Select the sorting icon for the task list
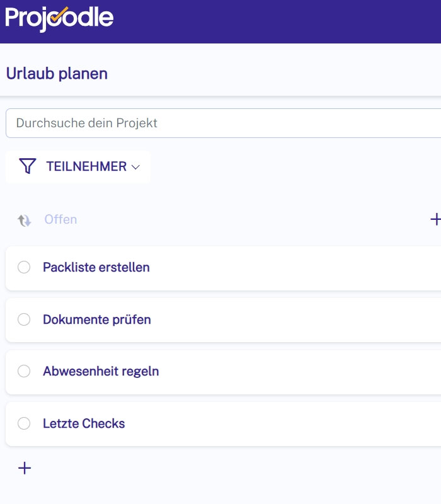Image resolution: width=441 pixels, height=504 pixels. tap(23, 219)
